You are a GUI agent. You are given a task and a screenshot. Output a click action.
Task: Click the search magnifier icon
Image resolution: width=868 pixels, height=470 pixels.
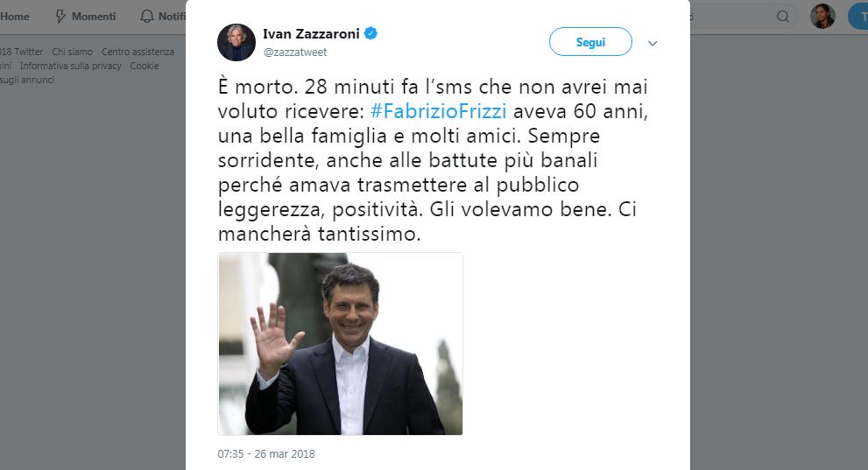[783, 17]
